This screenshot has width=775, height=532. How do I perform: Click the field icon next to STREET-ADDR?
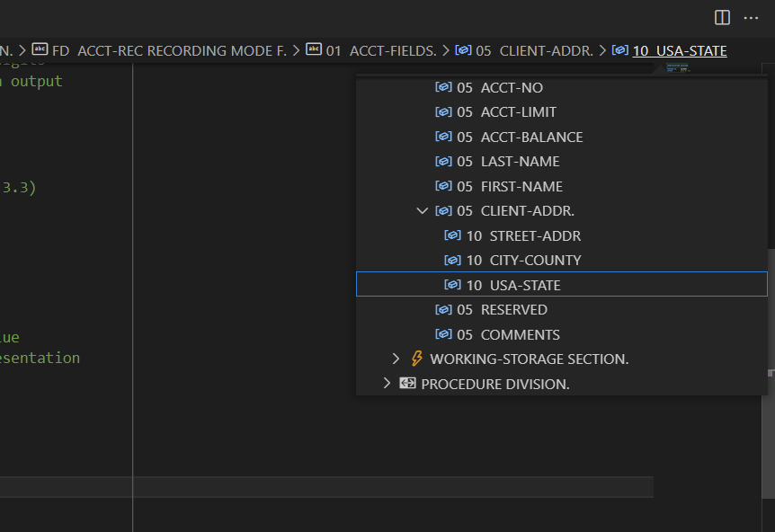click(x=452, y=235)
